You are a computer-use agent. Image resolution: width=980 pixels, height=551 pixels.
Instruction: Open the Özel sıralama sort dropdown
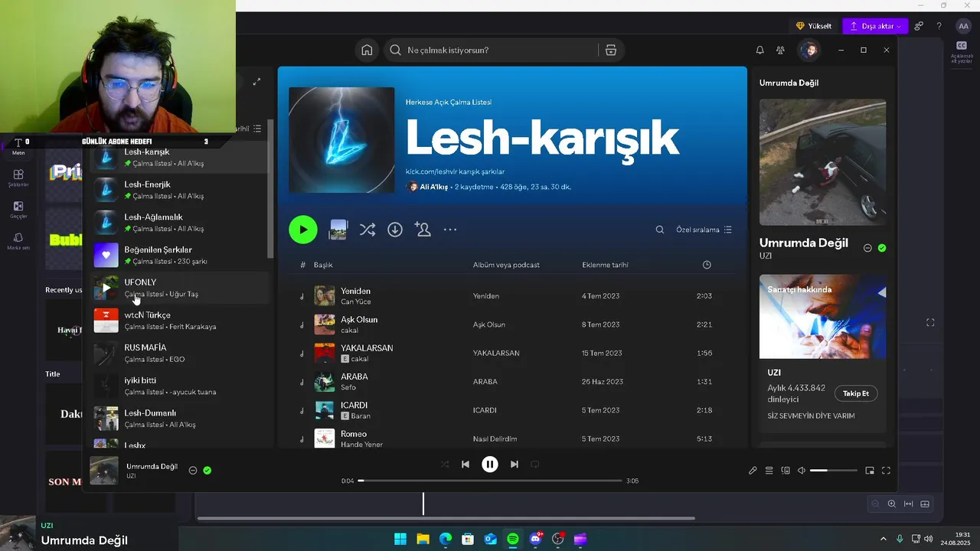point(704,230)
